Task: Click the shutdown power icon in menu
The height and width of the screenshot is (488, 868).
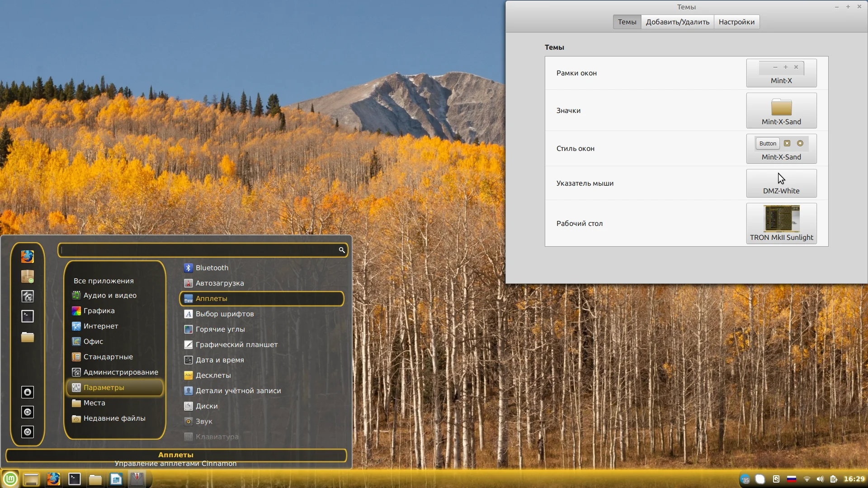Action: tap(28, 432)
